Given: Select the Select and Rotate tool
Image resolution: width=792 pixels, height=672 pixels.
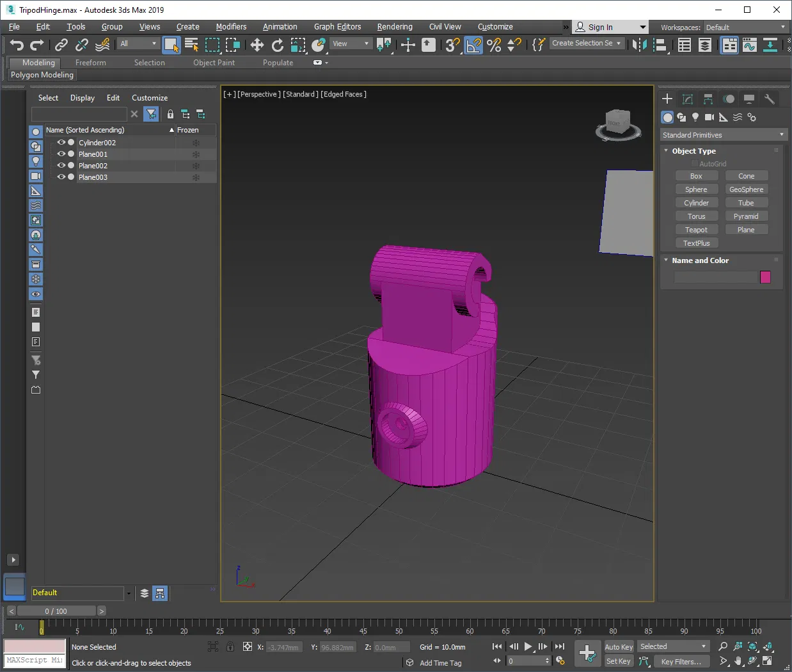Looking at the screenshot, I should coord(277,45).
